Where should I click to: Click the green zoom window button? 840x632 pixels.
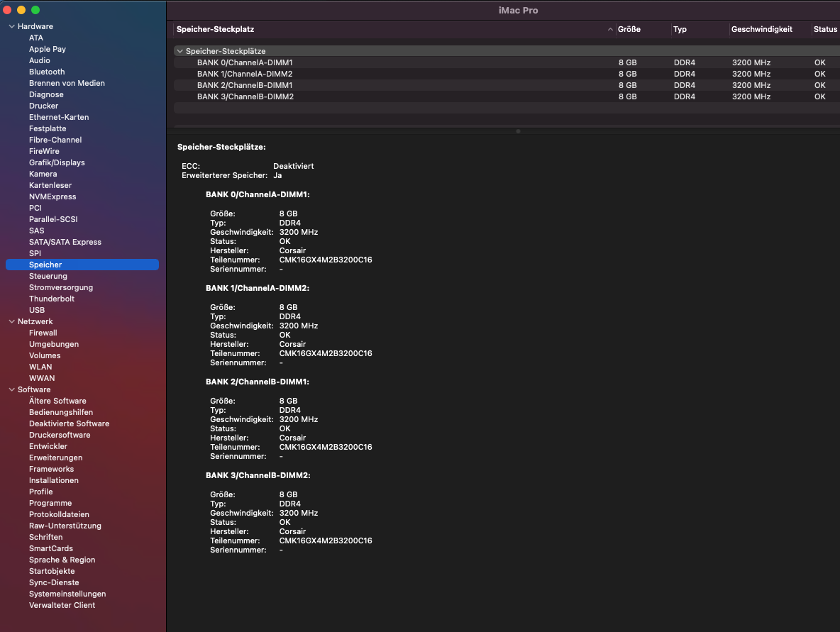35,10
